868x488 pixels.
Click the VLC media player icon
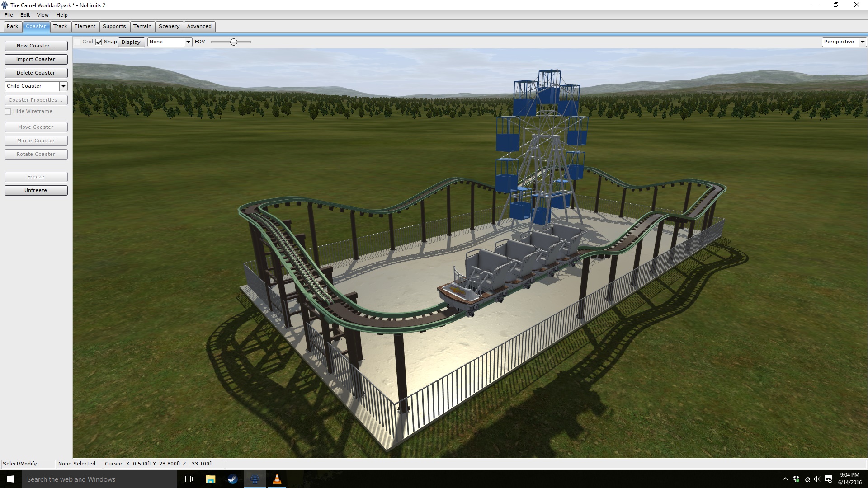pos(277,479)
